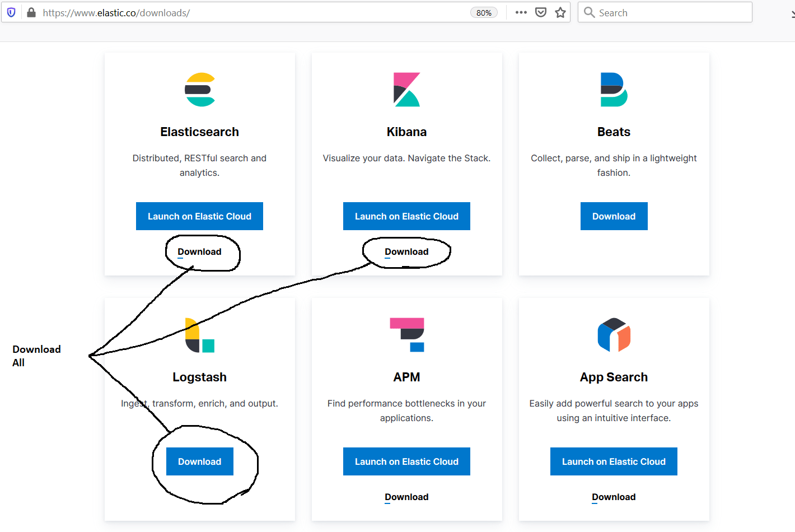Click the App Search logo icon
795x532 pixels.
pos(614,335)
